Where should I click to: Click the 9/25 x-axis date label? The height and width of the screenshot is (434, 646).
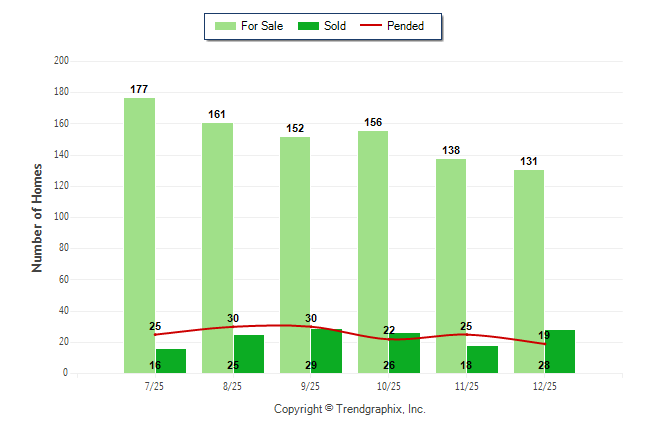point(310,386)
